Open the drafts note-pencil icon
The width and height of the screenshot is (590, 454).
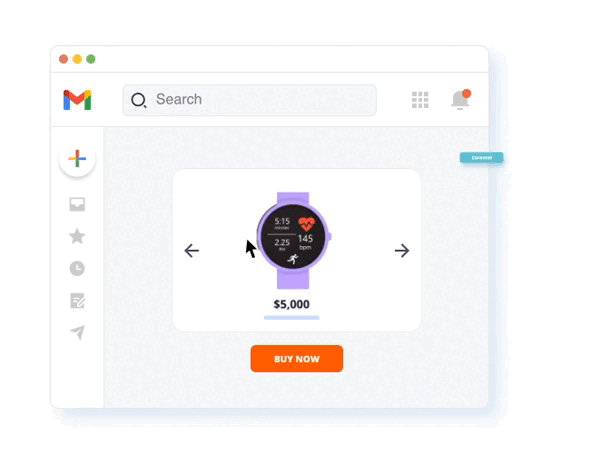(78, 301)
